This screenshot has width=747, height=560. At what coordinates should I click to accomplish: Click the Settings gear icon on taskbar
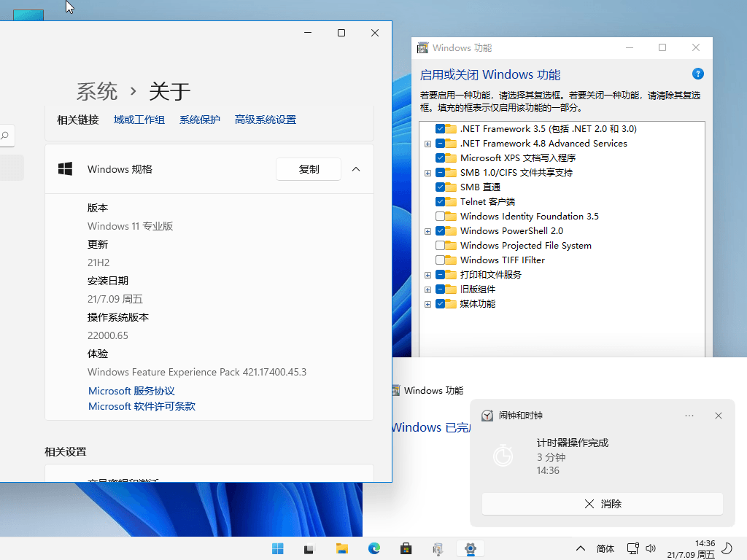[471, 548]
